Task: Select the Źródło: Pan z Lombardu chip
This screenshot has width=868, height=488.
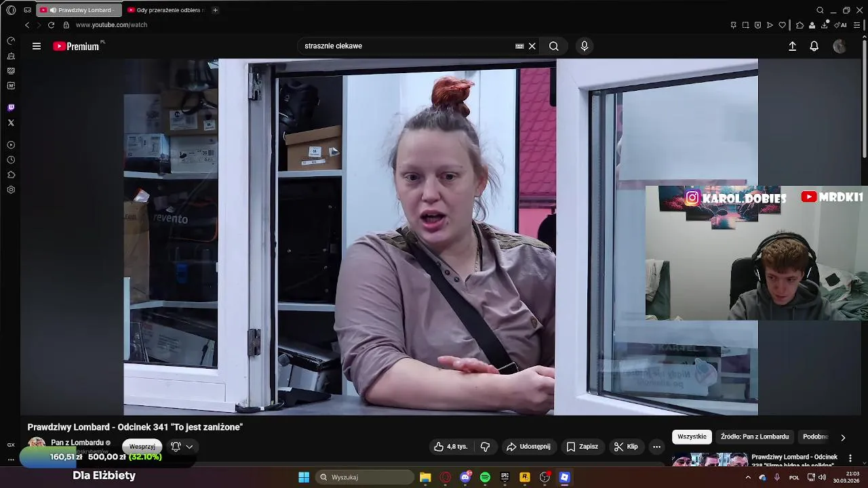Action: (x=755, y=437)
